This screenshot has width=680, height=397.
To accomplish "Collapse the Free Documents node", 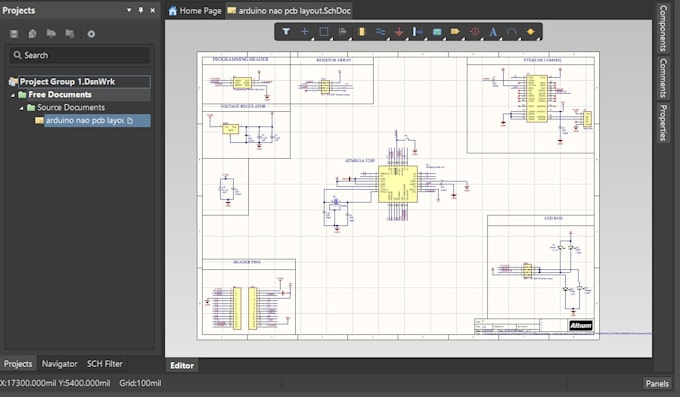I will coord(13,95).
